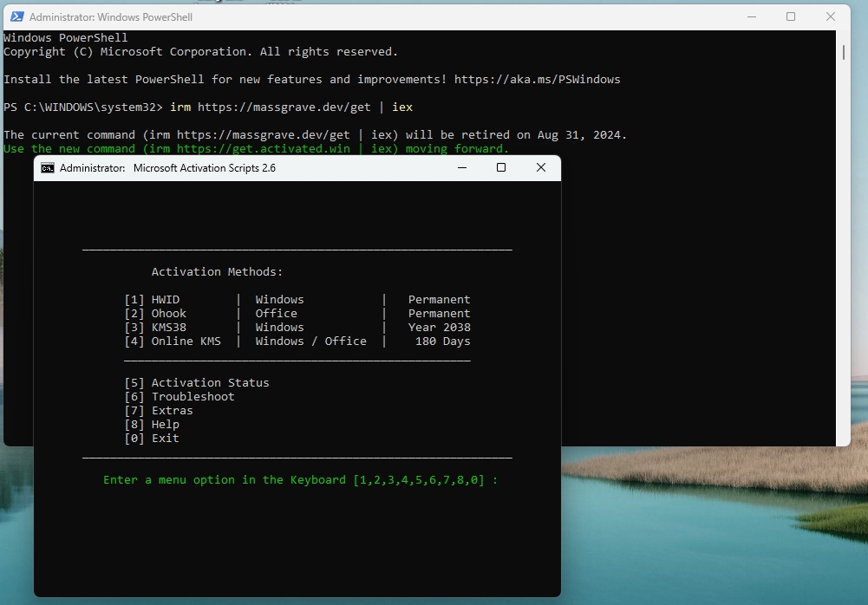Close the Windows PowerShell window
This screenshot has width=868, height=605.
pos(831,16)
